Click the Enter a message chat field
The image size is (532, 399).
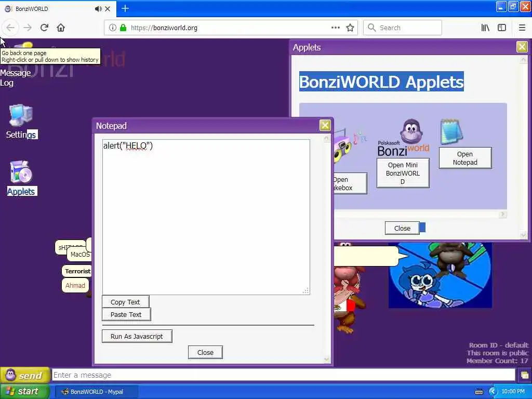click(284, 375)
